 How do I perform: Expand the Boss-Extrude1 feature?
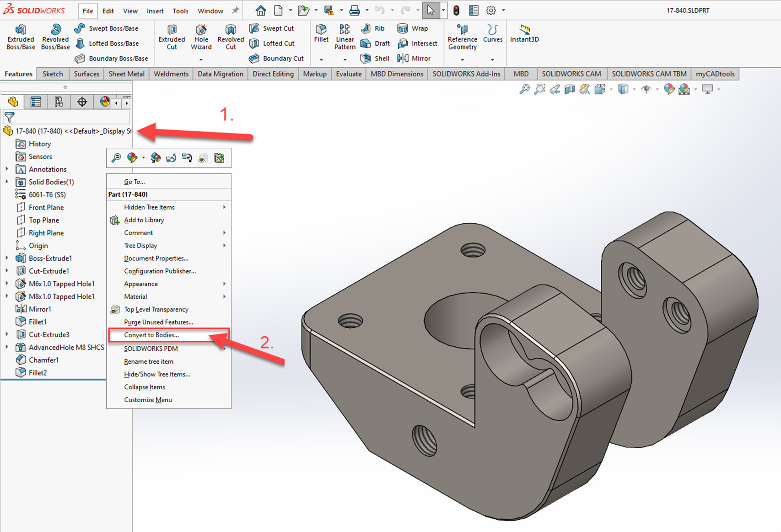7,258
